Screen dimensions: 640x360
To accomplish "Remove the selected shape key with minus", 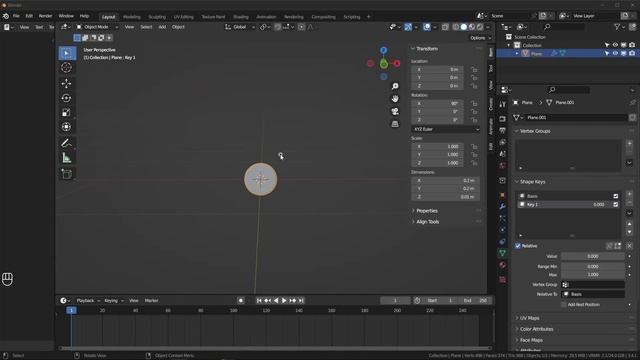I will click(629, 202).
